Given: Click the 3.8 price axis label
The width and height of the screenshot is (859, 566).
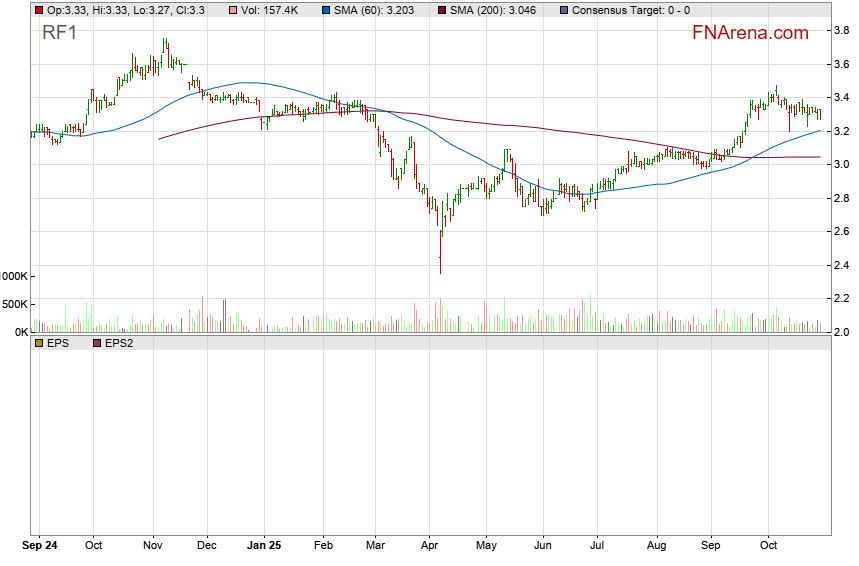Looking at the screenshot, I should 842,31.
